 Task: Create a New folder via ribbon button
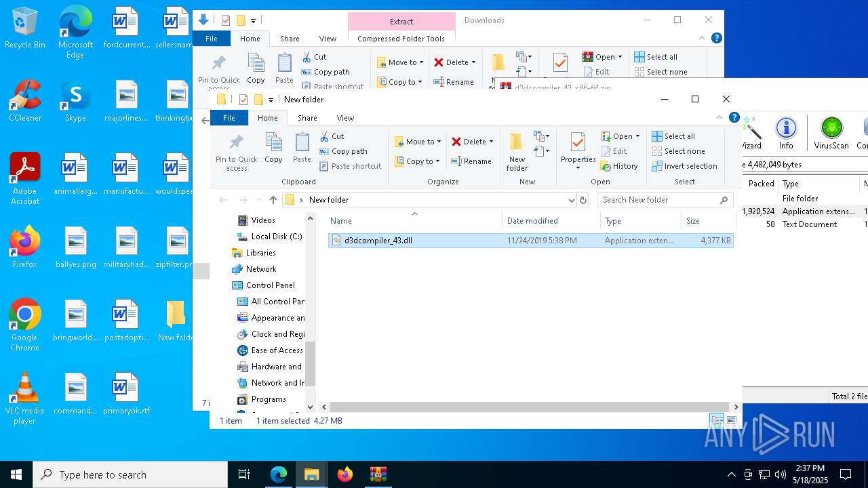pyautogui.click(x=517, y=152)
